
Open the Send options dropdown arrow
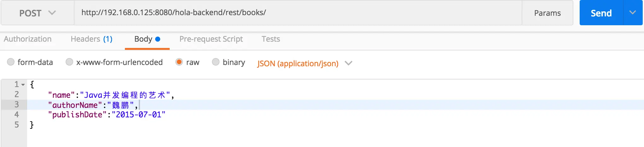633,13
